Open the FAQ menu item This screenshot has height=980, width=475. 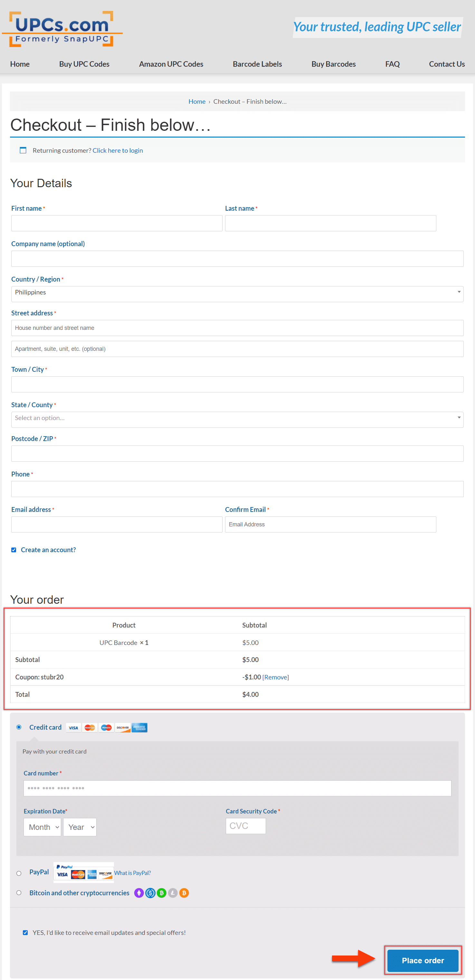(x=393, y=64)
